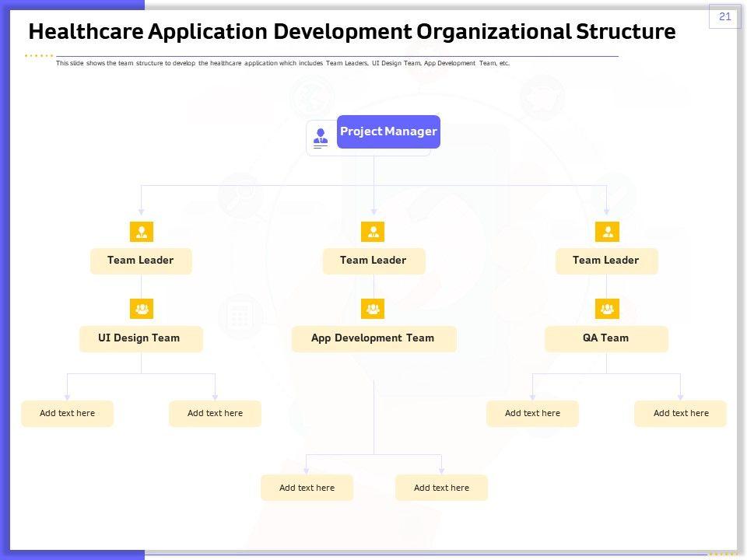747x560 pixels.
Task: Select the App Development Team box
Action: click(x=373, y=338)
